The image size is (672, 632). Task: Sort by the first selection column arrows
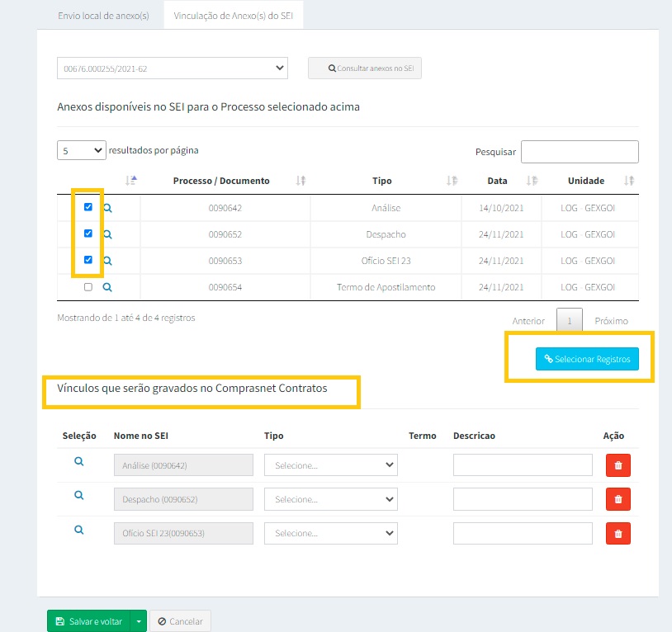tap(130, 181)
